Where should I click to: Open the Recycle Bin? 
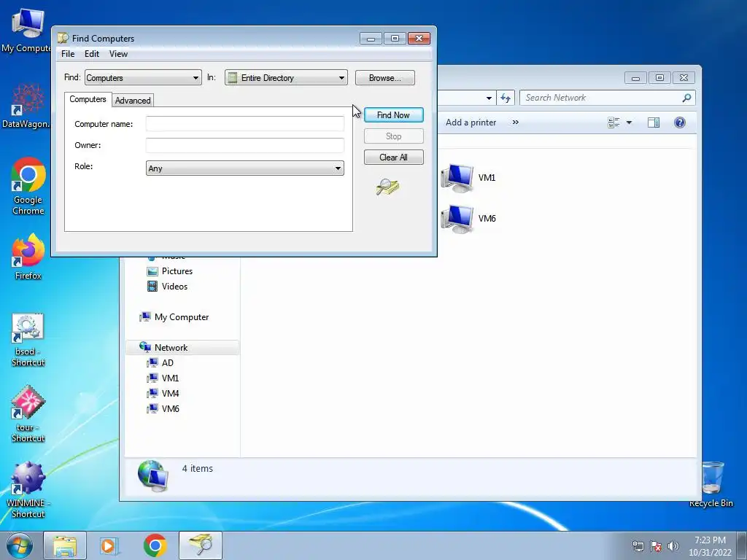[712, 484]
